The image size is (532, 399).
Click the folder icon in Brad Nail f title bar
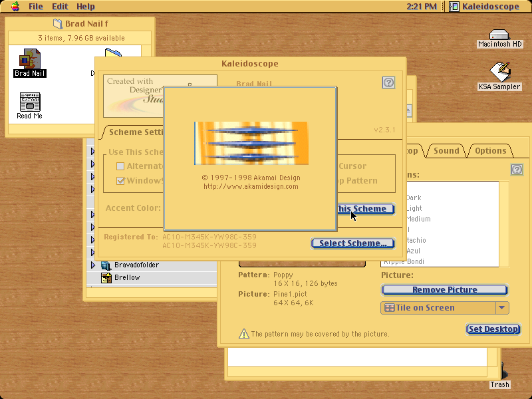pos(58,24)
